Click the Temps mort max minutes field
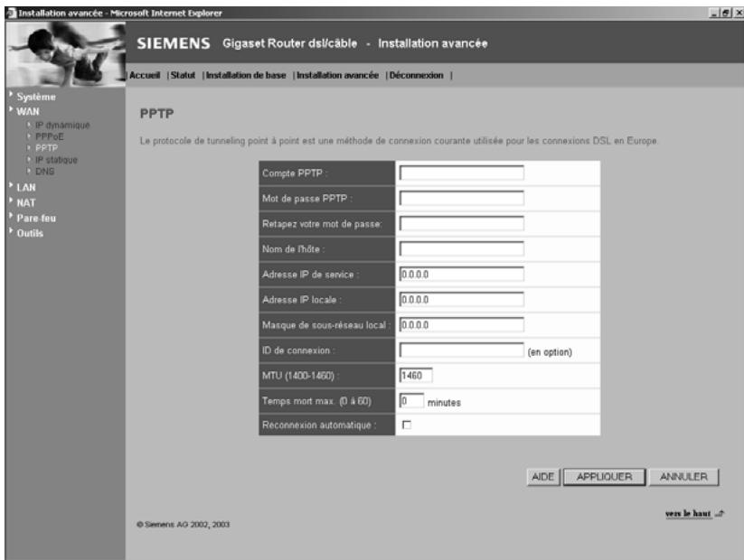The image size is (744, 560). pyautogui.click(x=411, y=401)
